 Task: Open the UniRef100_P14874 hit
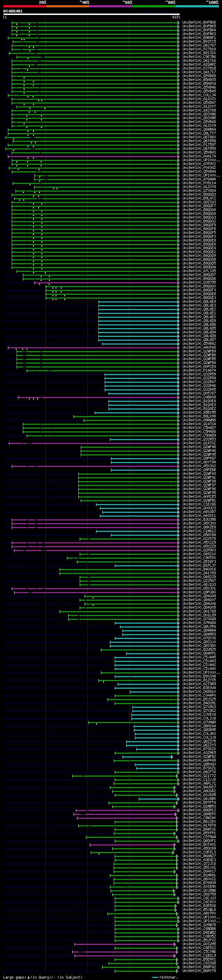tap(199, 370)
